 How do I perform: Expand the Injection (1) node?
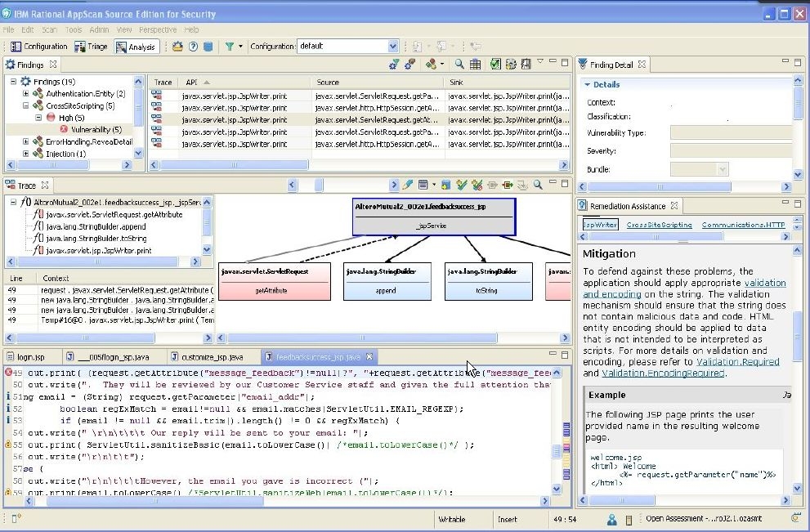point(26,154)
